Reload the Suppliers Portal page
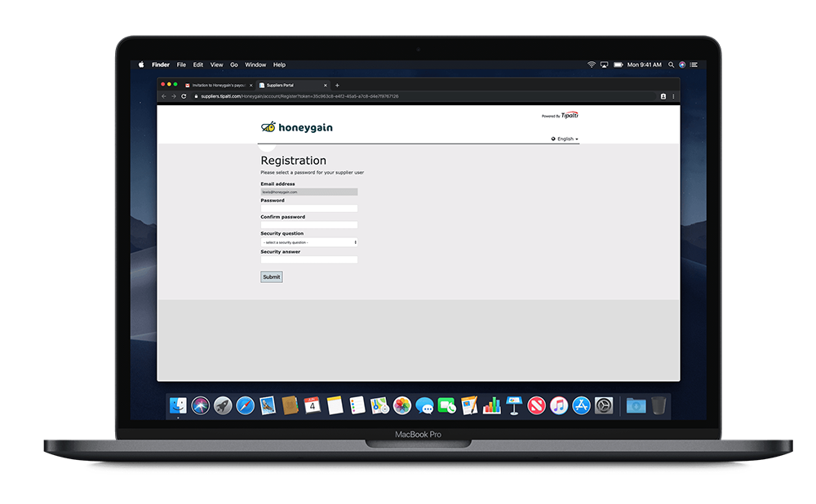The height and width of the screenshot is (504, 816). point(185,95)
